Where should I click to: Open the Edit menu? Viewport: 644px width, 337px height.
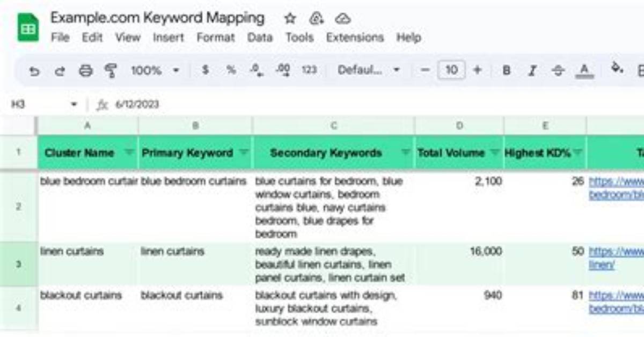point(92,38)
